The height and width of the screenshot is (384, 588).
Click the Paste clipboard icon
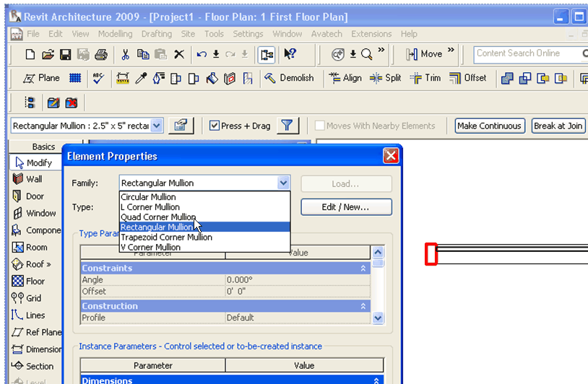point(160,54)
